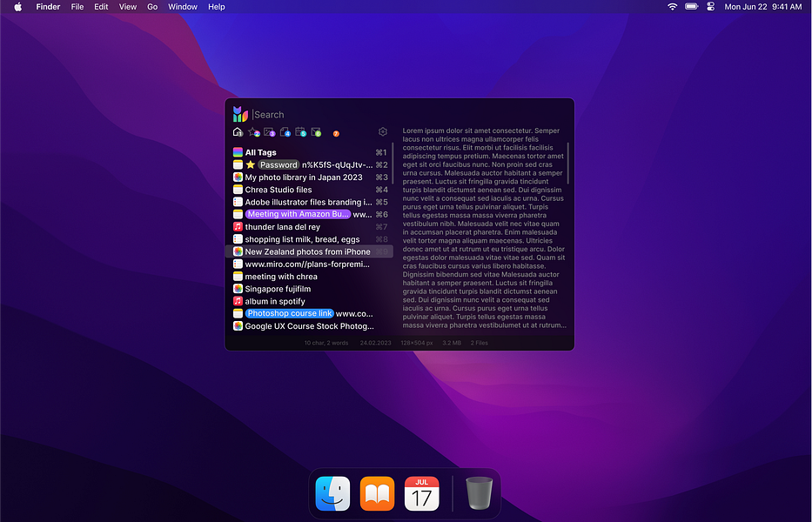Select the calendar filter icon
Screen dimensions: 812x522
tap(300, 132)
